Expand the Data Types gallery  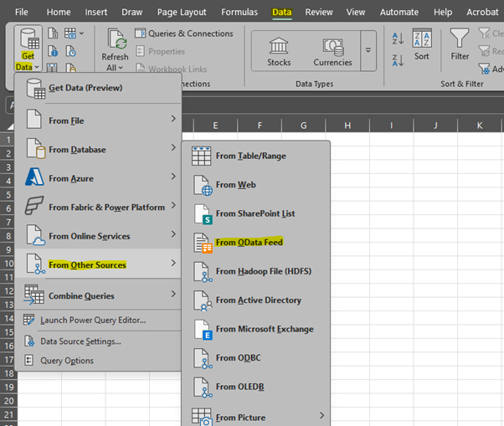tap(368, 50)
